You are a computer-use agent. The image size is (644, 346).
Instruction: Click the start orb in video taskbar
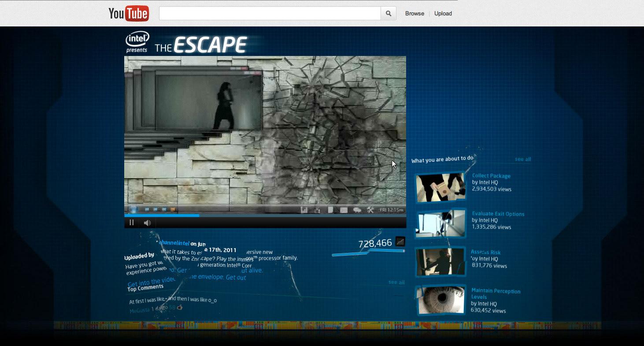click(x=133, y=209)
